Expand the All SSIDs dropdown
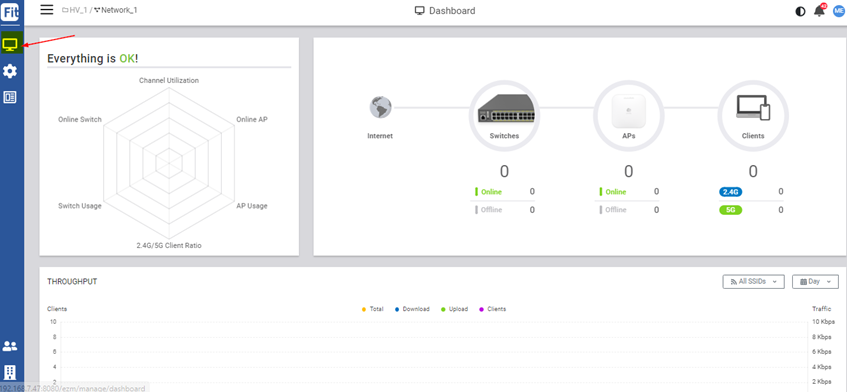The image size is (847, 392). 753,281
